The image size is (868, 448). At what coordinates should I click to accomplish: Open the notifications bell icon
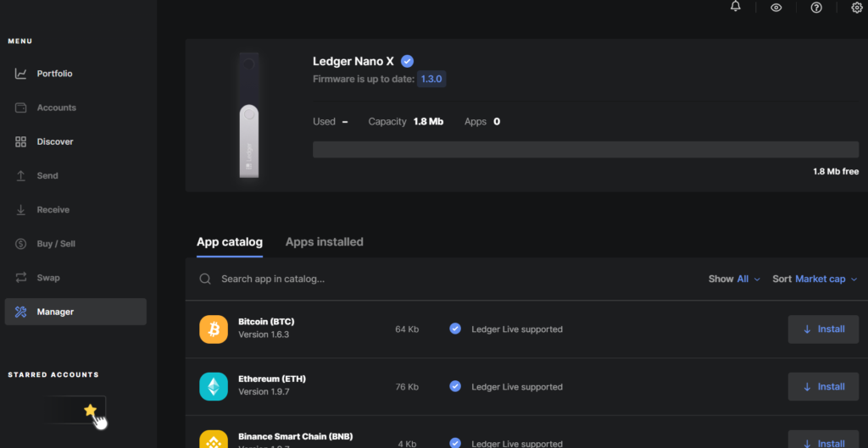click(x=735, y=6)
